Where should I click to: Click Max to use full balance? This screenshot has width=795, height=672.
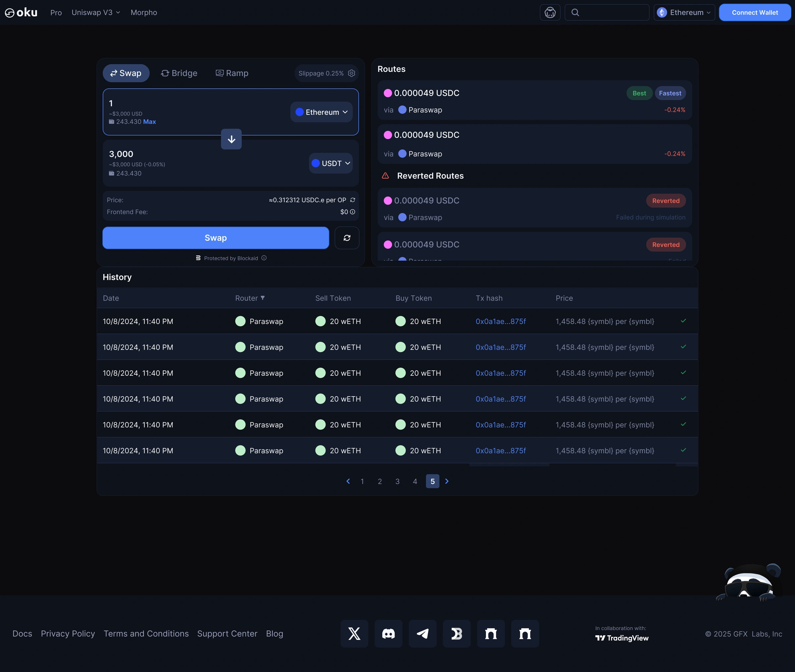[149, 121]
